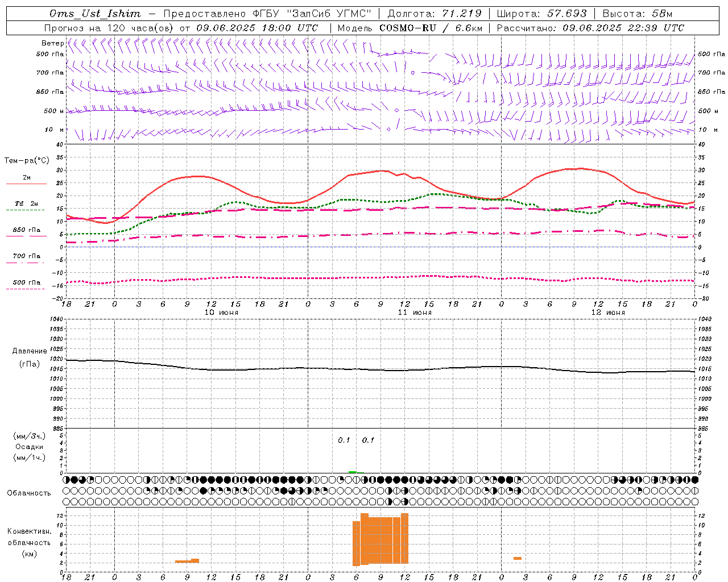Click the computed time Рассчитано: 09.06.2025 22:39 UTC
The height and width of the screenshot is (582, 728).
(x=590, y=28)
